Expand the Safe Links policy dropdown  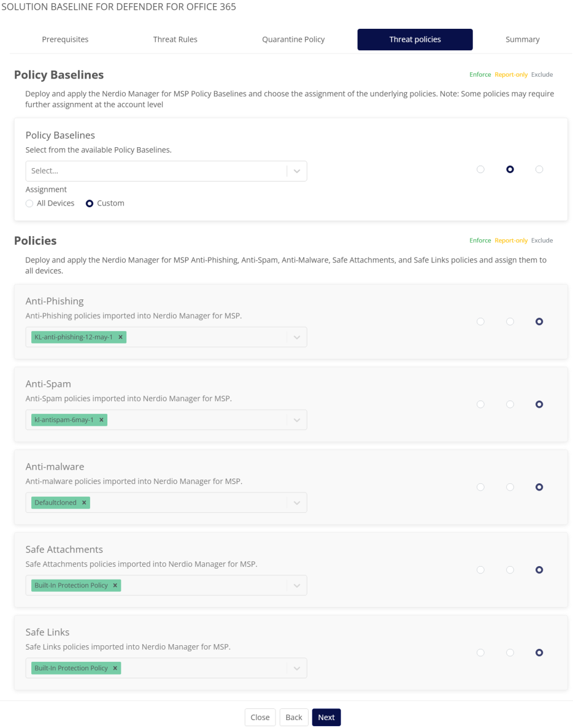(x=297, y=668)
